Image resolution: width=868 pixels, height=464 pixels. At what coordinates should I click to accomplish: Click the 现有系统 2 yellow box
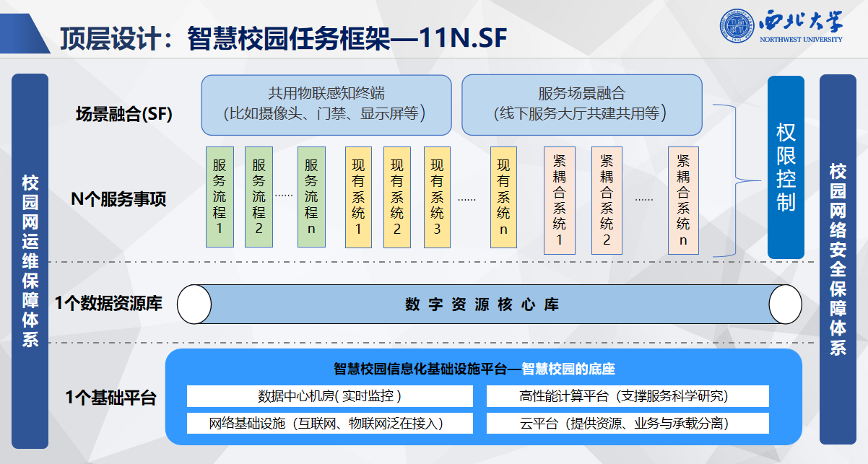tap(397, 197)
